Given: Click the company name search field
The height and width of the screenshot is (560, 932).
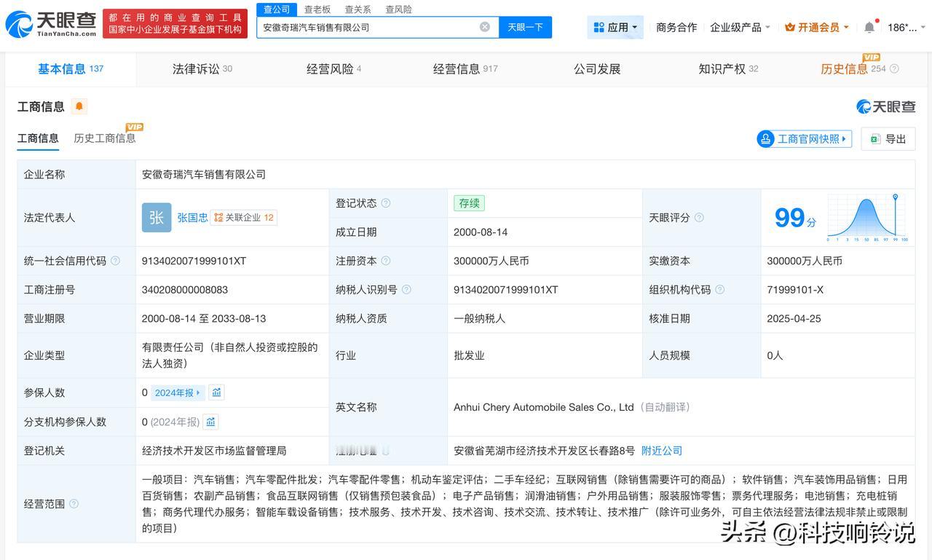Looking at the screenshot, I should coord(368,27).
